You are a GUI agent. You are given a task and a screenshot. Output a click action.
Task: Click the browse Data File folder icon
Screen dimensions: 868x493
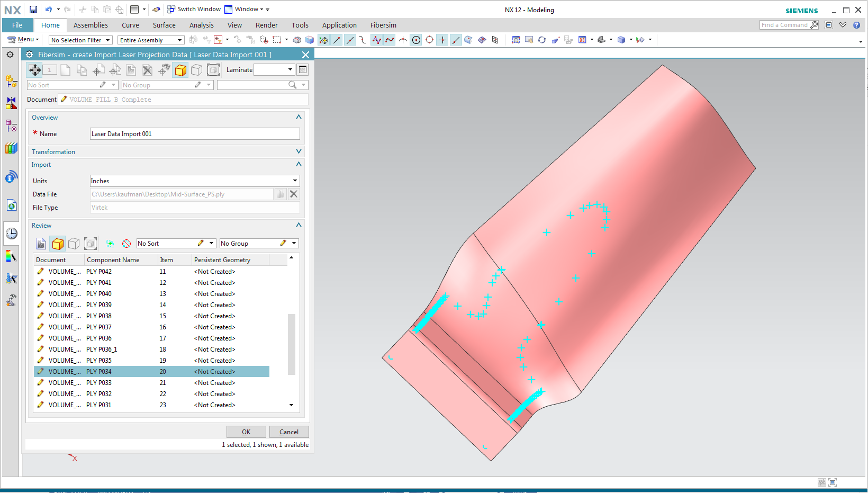pos(280,194)
